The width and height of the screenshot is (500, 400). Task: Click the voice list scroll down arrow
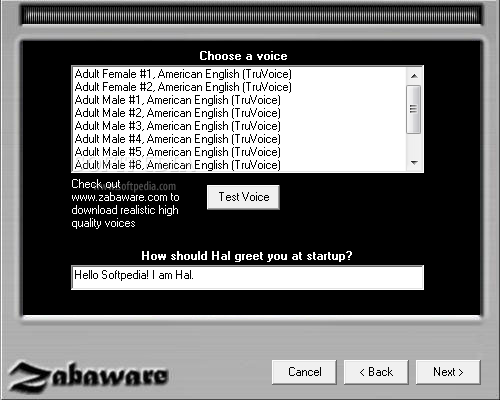click(x=414, y=163)
